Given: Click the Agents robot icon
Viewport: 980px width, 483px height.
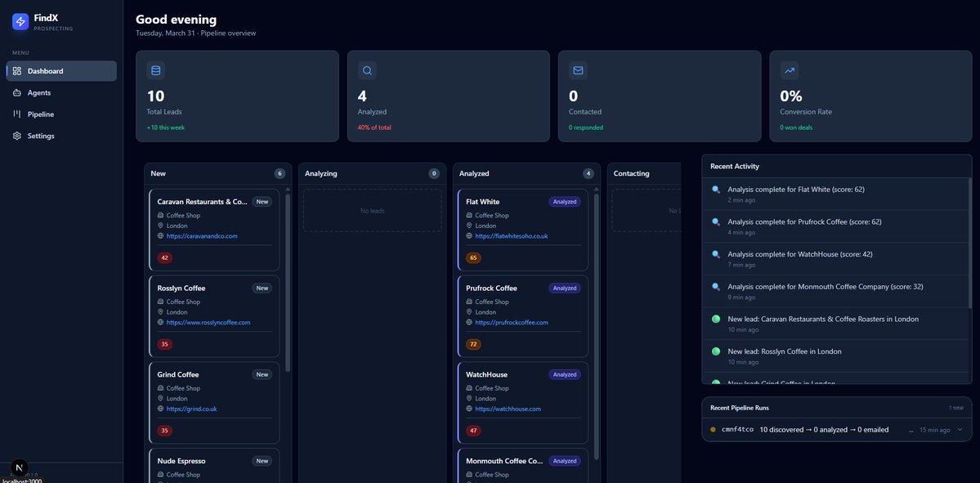Looking at the screenshot, I should (17, 92).
